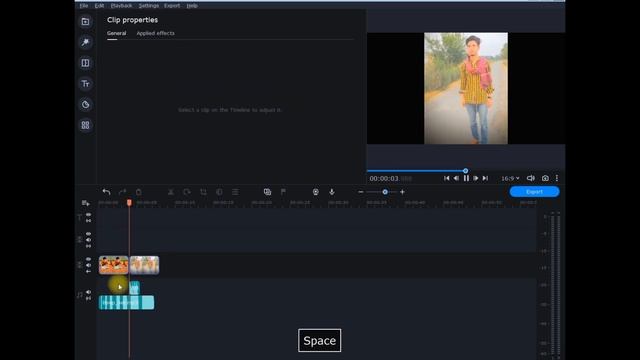
Task: Start webcam video recording
Action: (316, 192)
